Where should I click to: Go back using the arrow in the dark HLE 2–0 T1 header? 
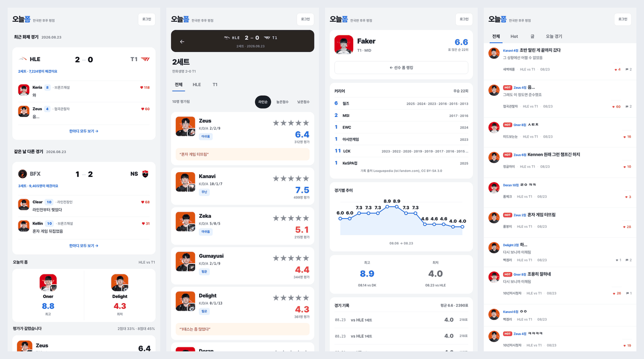click(x=182, y=41)
